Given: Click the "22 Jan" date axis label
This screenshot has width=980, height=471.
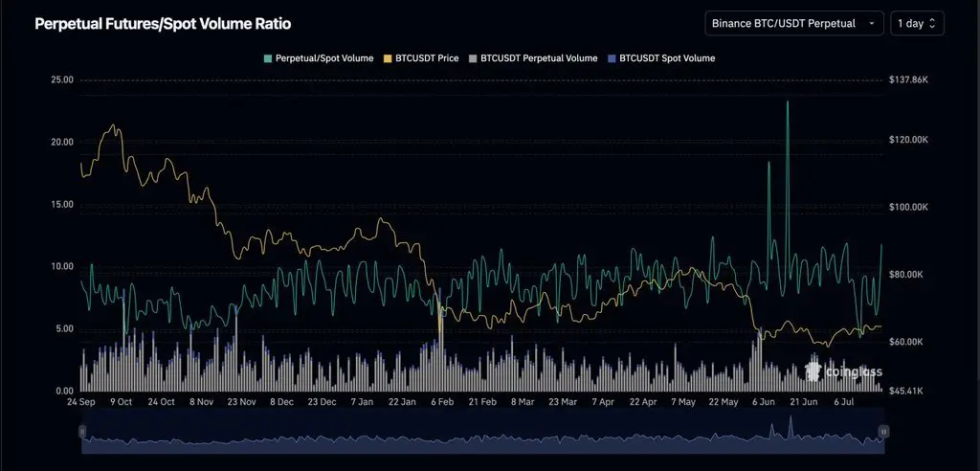Looking at the screenshot, I should coord(402,402).
